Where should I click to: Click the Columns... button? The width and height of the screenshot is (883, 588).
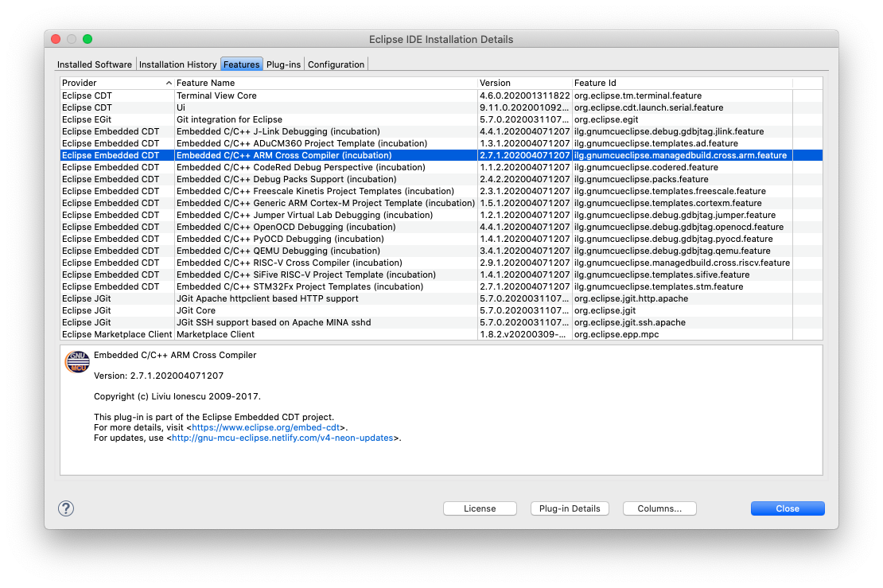659,508
